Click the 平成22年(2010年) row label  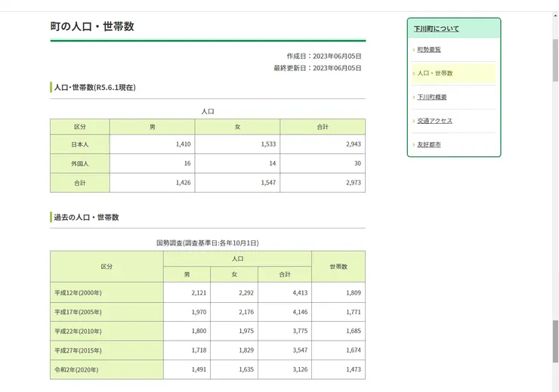click(78, 332)
